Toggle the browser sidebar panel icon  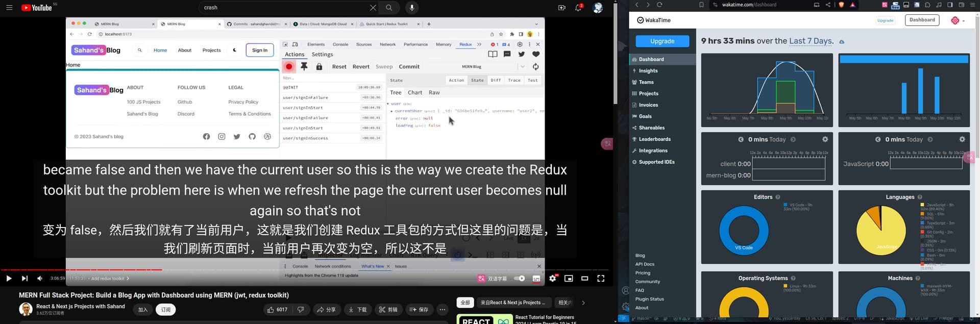(950, 5)
